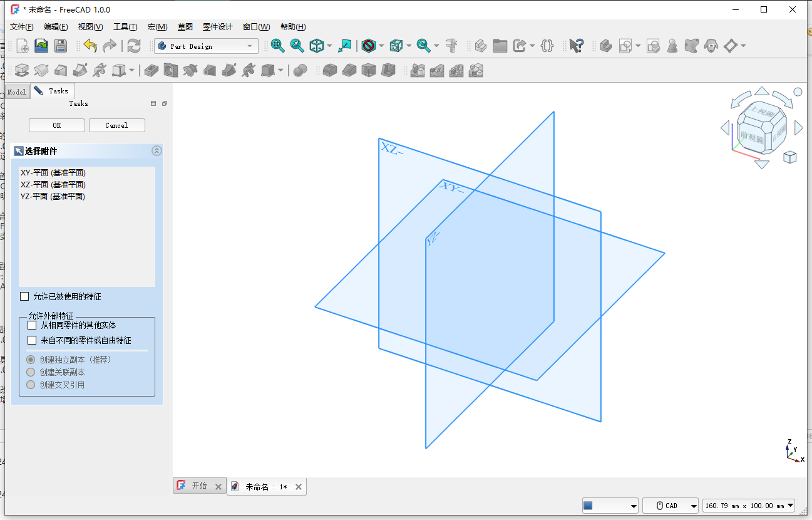
Task: Select XY-平面 base plane in list
Action: click(53, 173)
